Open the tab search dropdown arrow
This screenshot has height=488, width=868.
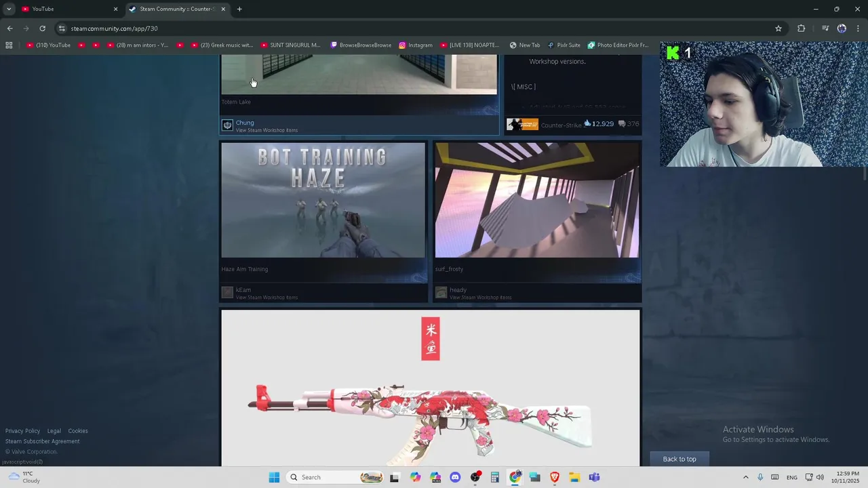[x=9, y=9]
